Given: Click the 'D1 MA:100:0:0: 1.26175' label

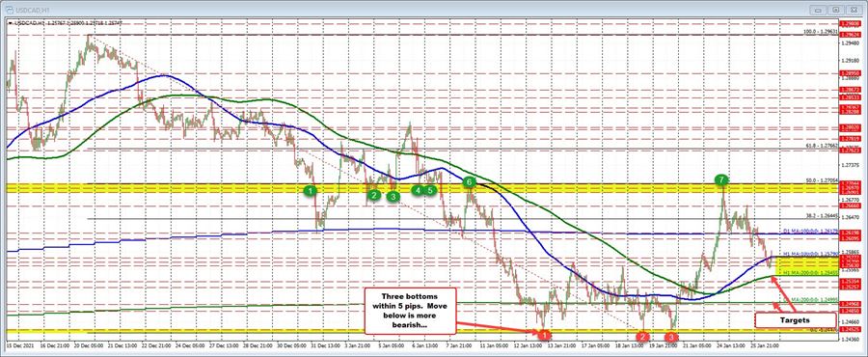Looking at the screenshot, I should pos(811,231).
